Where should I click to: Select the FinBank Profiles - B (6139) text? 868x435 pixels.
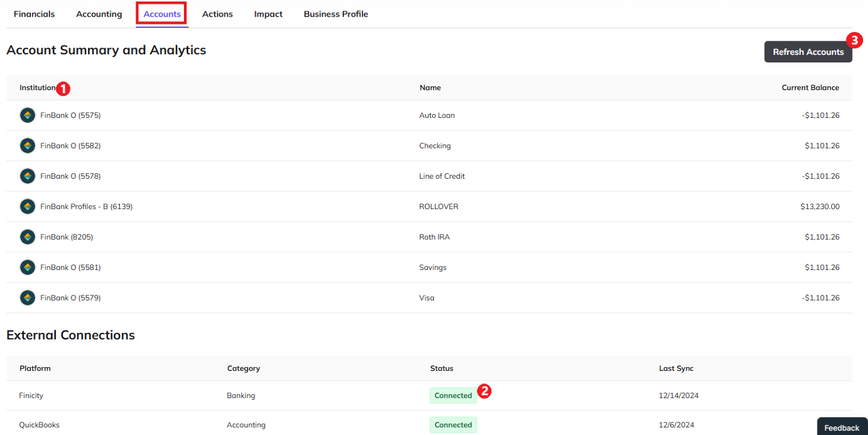86,206
